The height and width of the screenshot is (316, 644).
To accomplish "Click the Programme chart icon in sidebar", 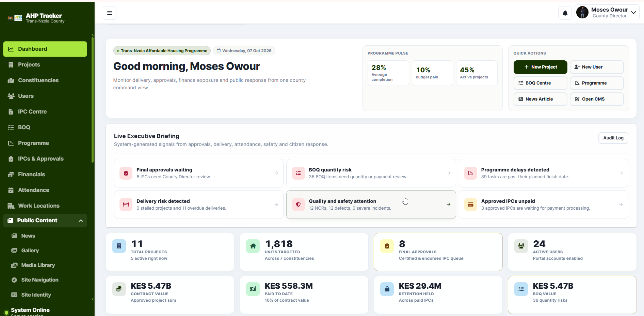I will (x=11, y=143).
